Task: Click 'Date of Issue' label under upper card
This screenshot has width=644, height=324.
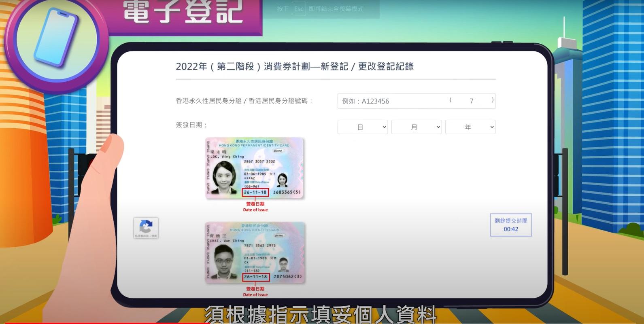Action: [x=255, y=210]
